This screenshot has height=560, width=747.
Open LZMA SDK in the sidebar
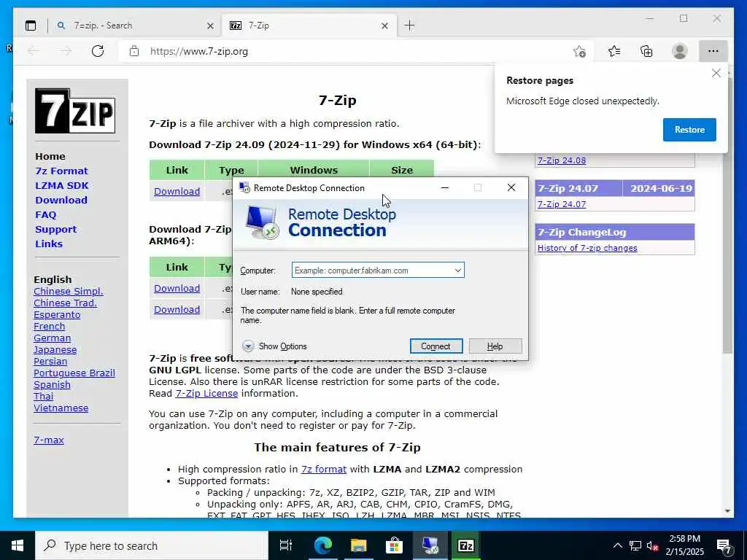[61, 185]
